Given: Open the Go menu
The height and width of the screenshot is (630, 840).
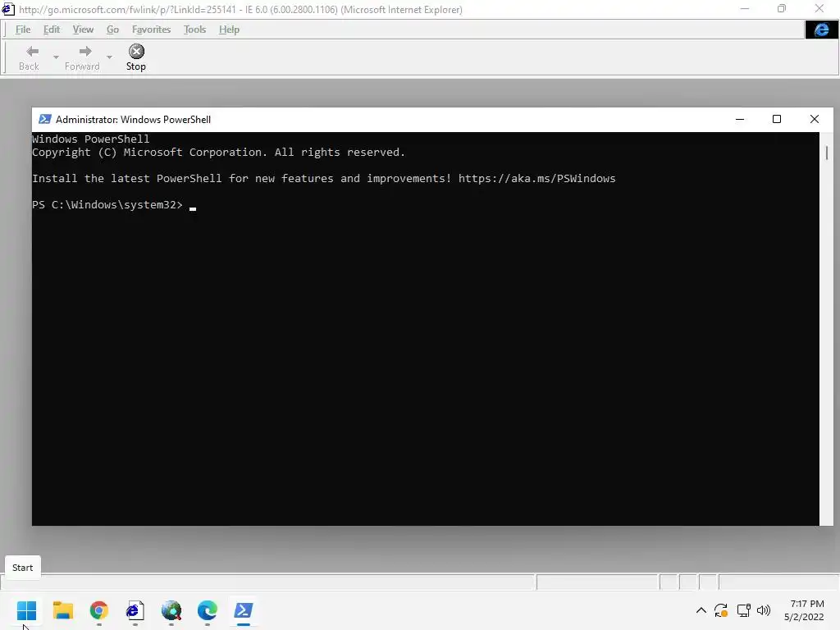Looking at the screenshot, I should coord(112,30).
